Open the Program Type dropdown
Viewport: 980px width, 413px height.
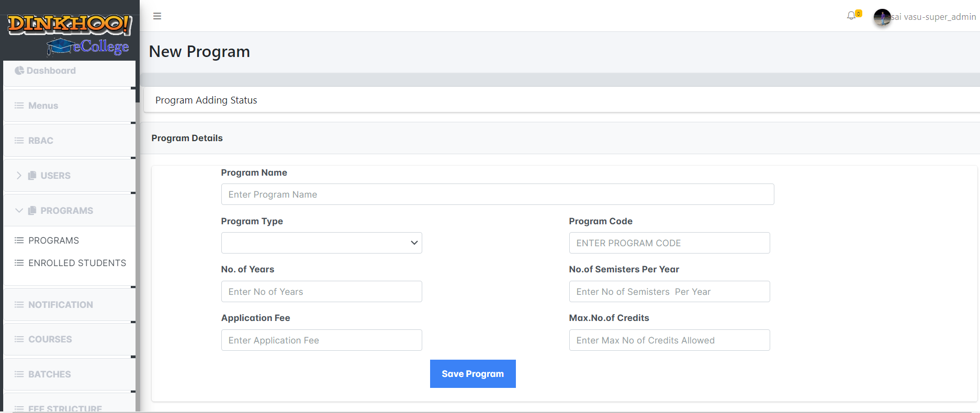click(x=321, y=243)
